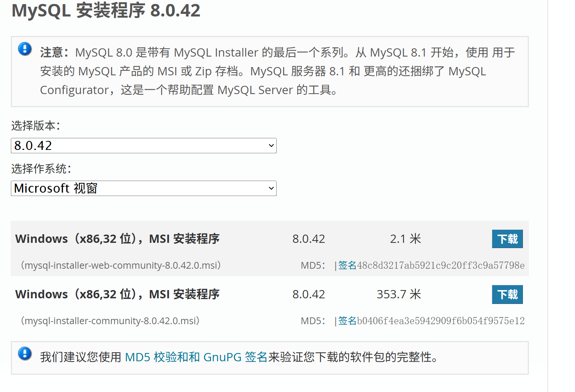575x392 pixels.
Task: Click the 8.0.42 version cell in the 2.1 米 row
Action: 308,239
